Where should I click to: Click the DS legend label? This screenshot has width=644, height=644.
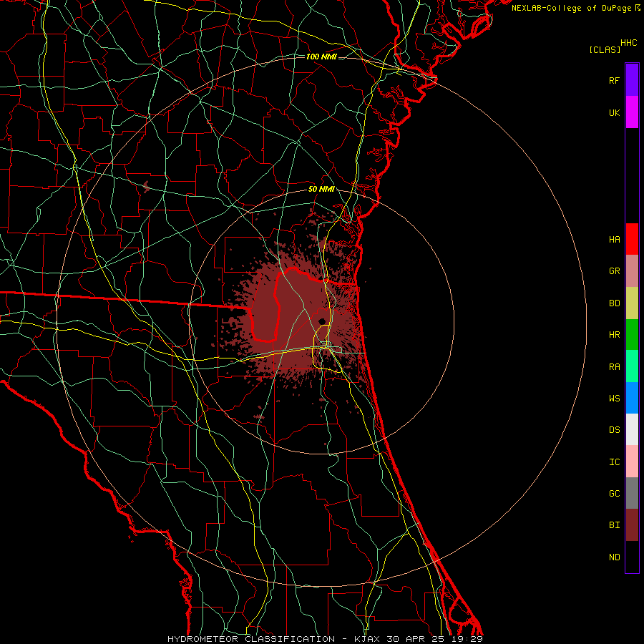(x=614, y=429)
